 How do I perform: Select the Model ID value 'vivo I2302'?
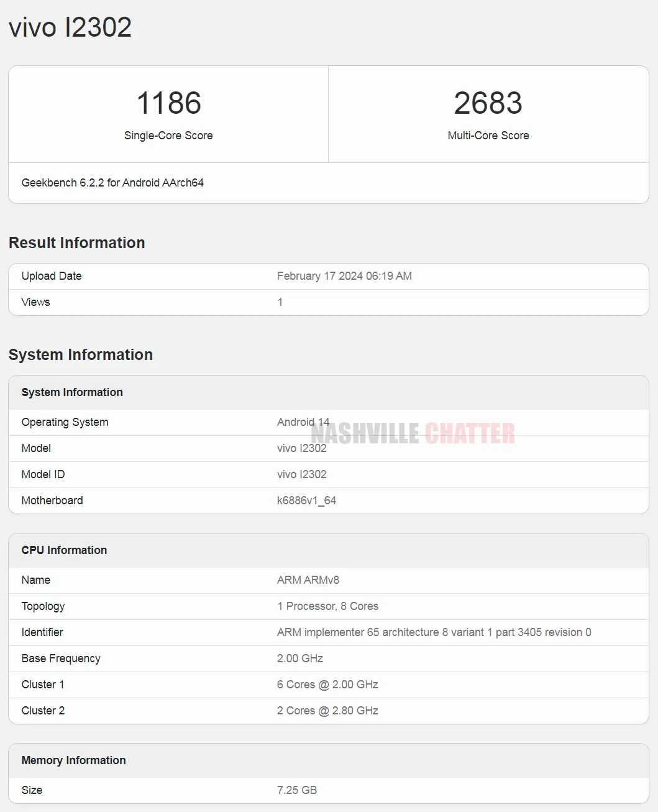click(302, 474)
